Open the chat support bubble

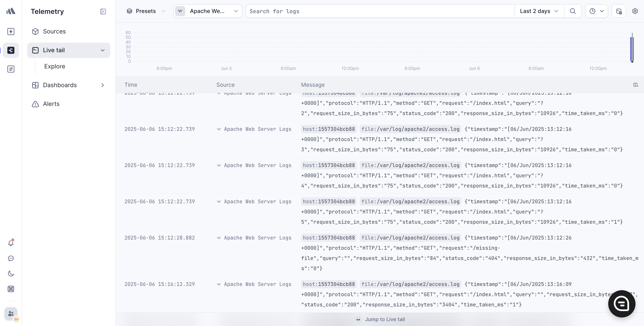click(x=621, y=304)
